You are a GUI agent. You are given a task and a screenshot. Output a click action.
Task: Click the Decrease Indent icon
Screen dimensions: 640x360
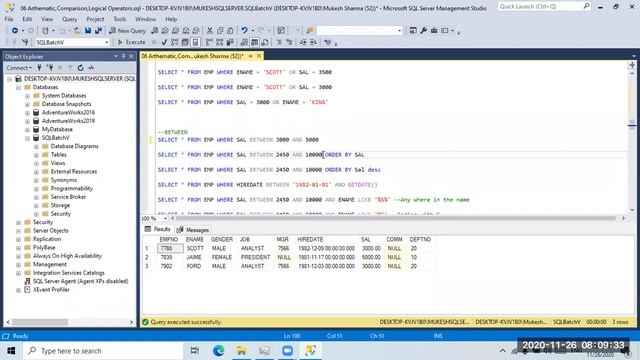click(x=303, y=42)
